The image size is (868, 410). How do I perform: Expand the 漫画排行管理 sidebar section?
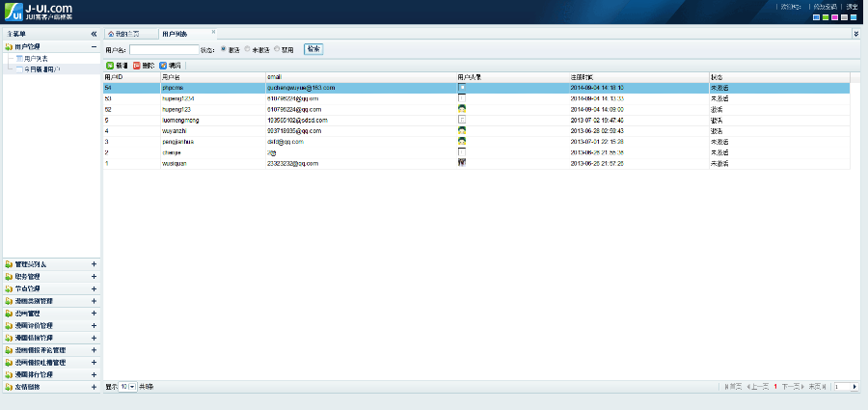tap(94, 374)
